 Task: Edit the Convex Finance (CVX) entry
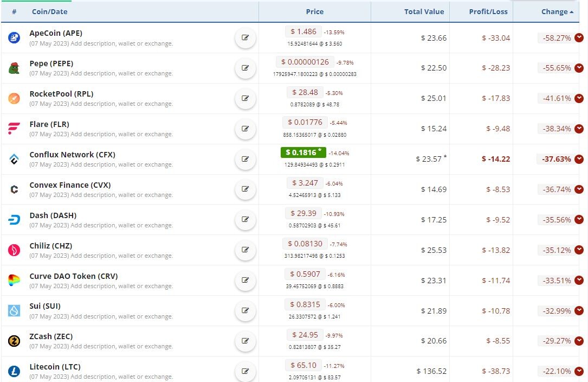point(245,189)
